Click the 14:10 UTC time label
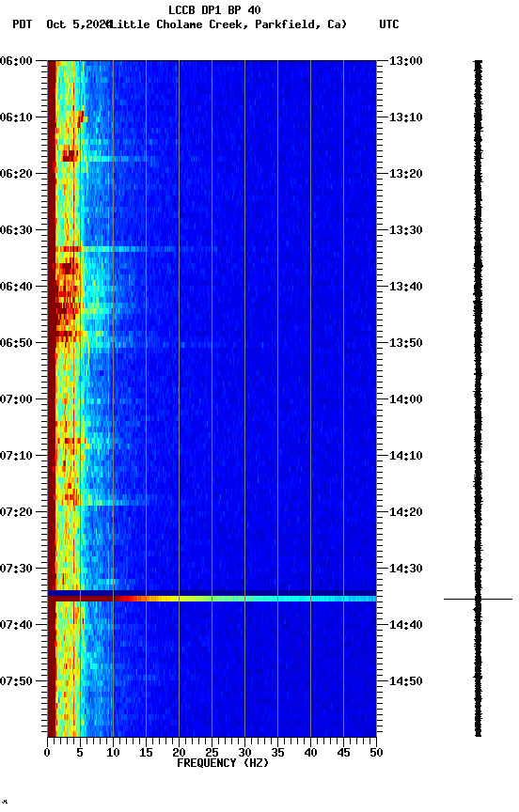 (406, 456)
